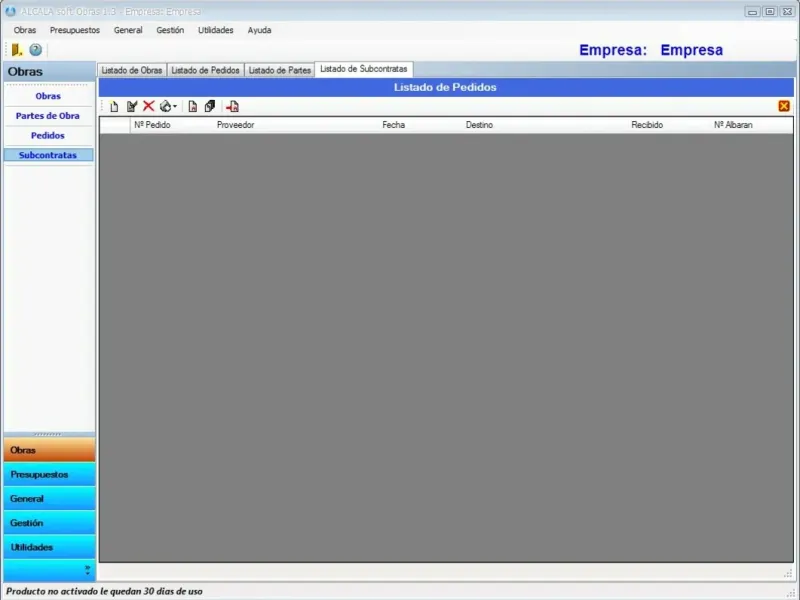Select Subcontratas in sidebar
The image size is (800, 600).
tap(48, 155)
